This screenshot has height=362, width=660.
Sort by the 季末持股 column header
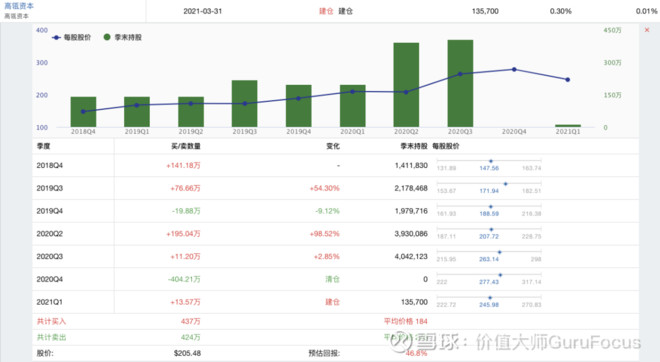tap(414, 146)
